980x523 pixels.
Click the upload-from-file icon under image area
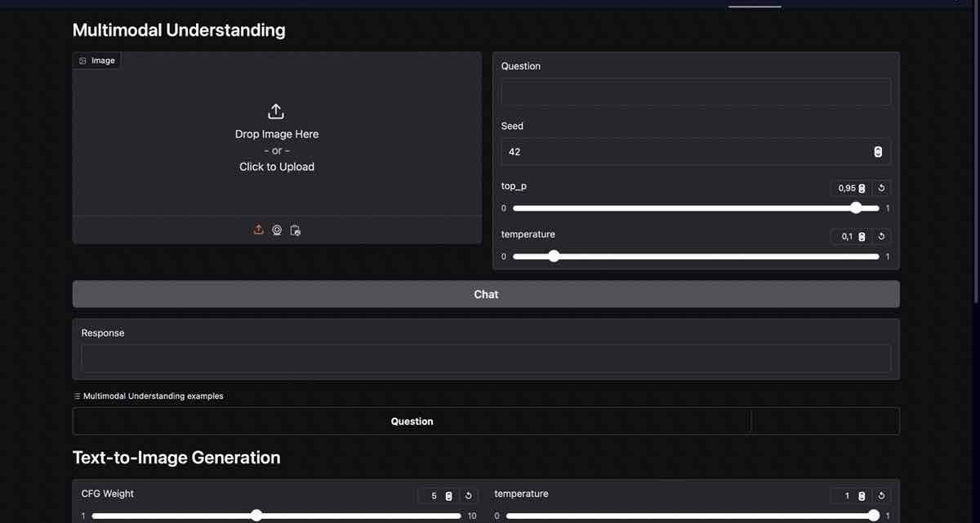pyautogui.click(x=258, y=230)
